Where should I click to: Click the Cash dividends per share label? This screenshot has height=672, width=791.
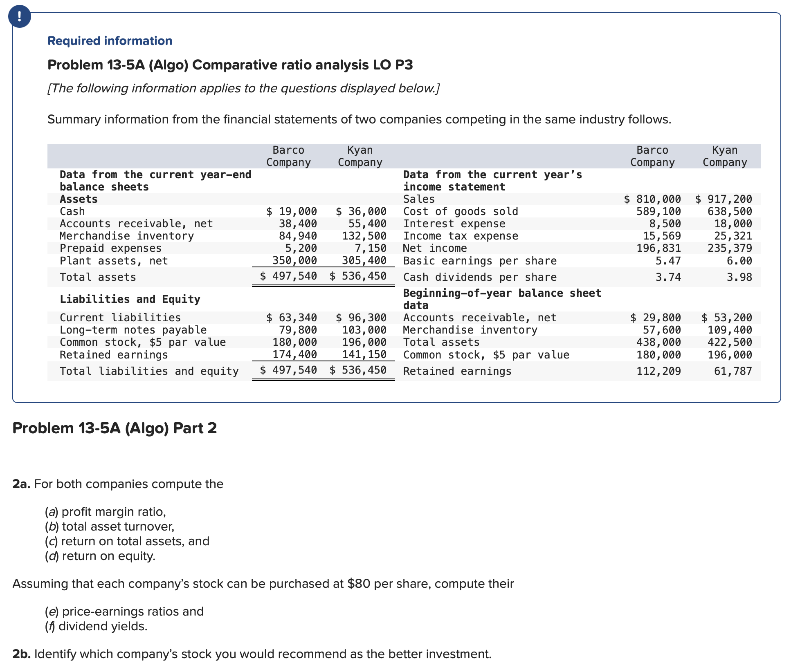[x=480, y=277]
